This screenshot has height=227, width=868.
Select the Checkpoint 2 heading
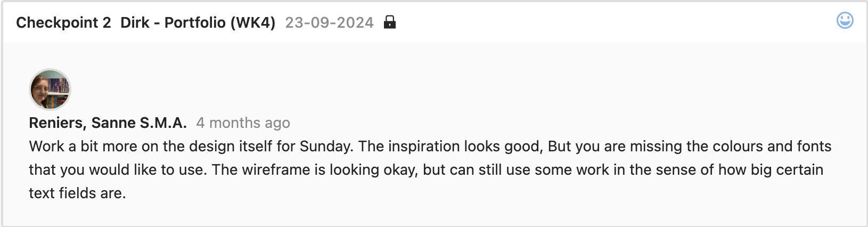tap(63, 22)
